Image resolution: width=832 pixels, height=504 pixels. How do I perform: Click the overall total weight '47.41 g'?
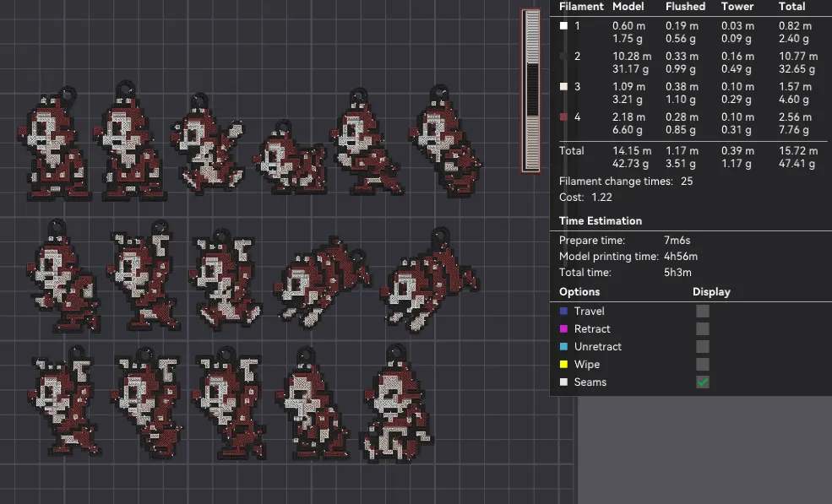click(797, 164)
